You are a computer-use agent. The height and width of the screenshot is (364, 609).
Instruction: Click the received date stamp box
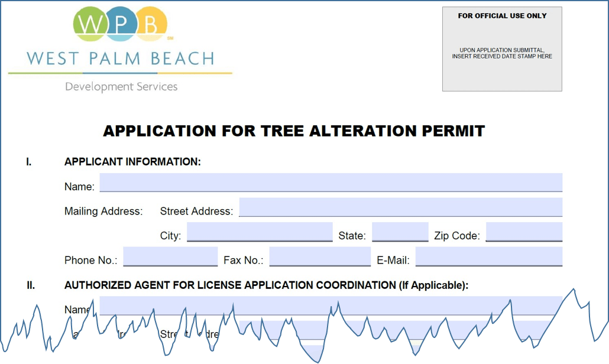502,53
